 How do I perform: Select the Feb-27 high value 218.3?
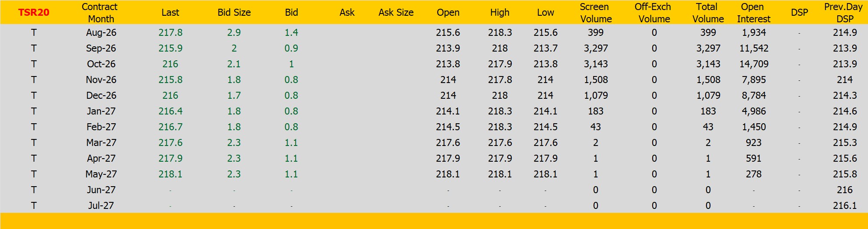tap(500, 127)
